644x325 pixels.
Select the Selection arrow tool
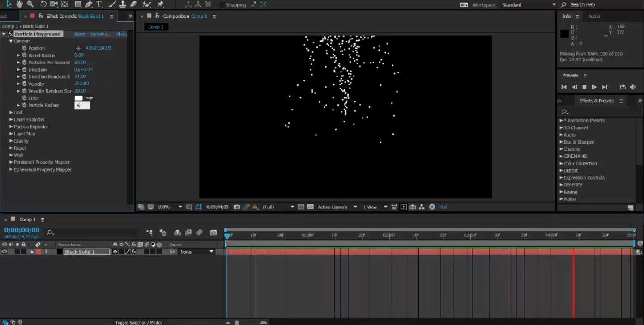(9, 4)
